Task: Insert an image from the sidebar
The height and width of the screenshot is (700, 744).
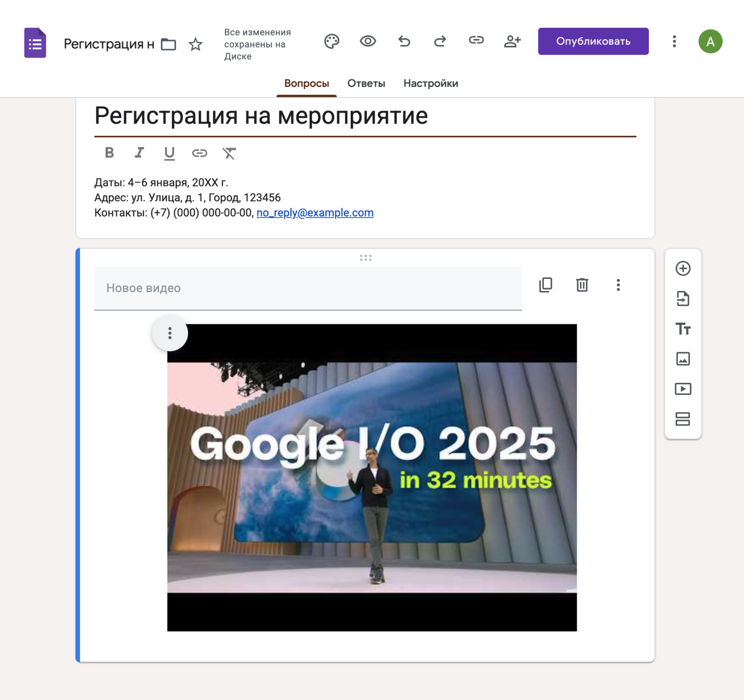Action: (683, 359)
